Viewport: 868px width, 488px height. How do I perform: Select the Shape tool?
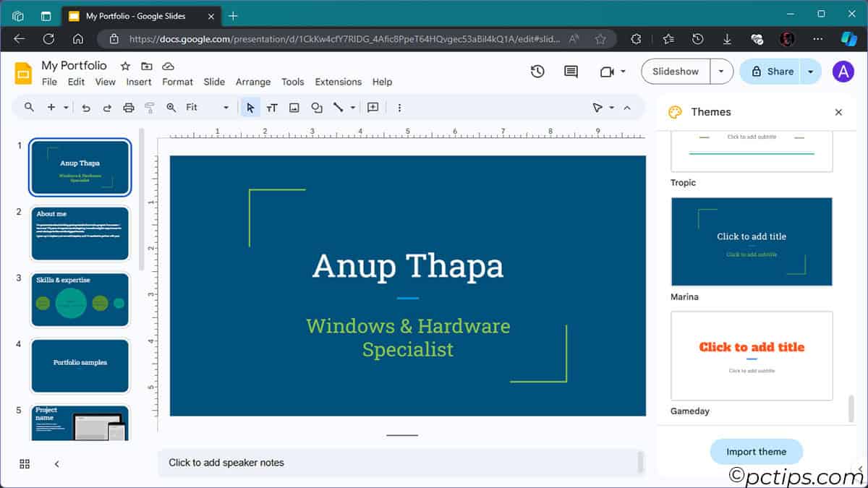[316, 108]
